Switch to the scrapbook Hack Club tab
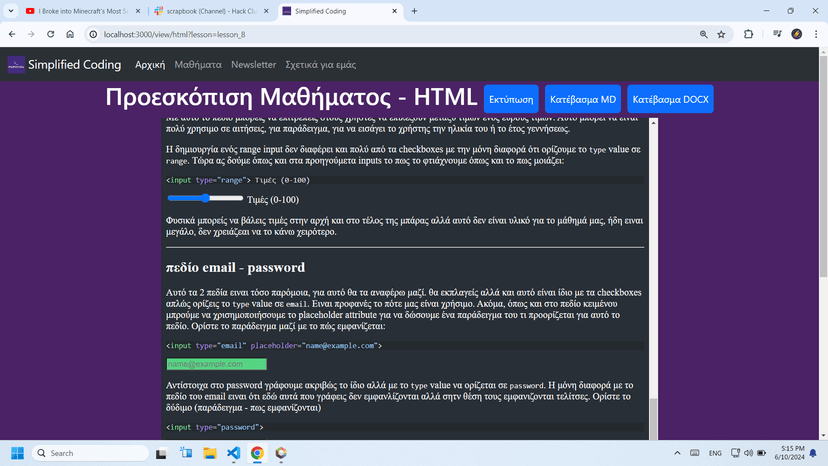 (211, 11)
